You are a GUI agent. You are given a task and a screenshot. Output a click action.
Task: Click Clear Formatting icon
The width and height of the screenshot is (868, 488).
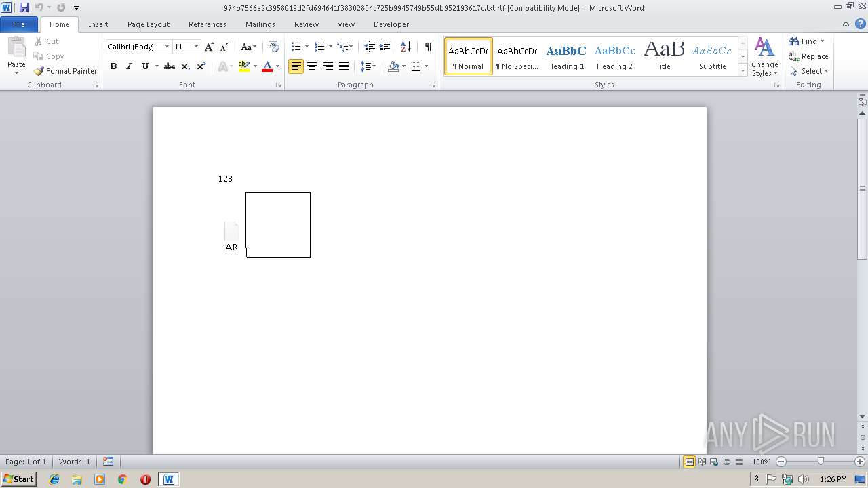[274, 47]
